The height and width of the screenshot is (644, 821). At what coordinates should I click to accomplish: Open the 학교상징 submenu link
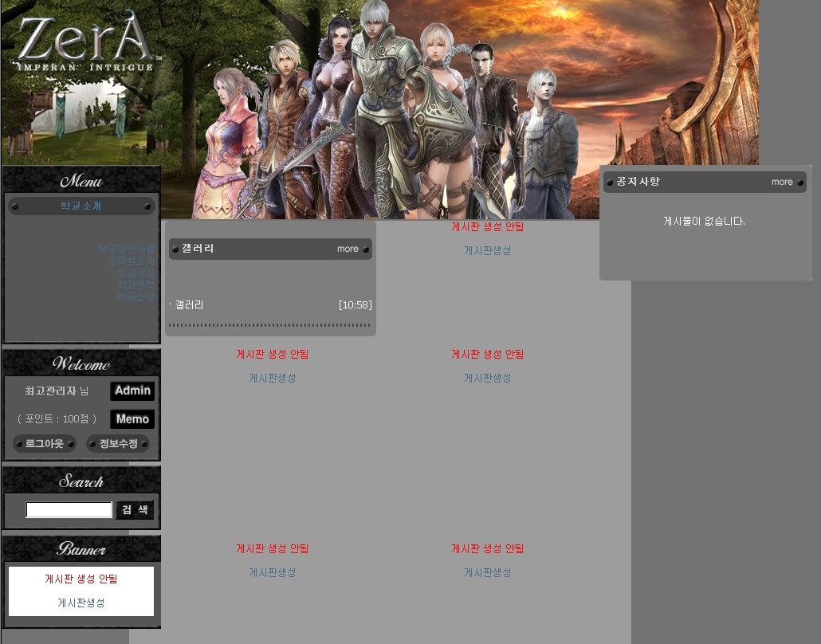pos(136,273)
